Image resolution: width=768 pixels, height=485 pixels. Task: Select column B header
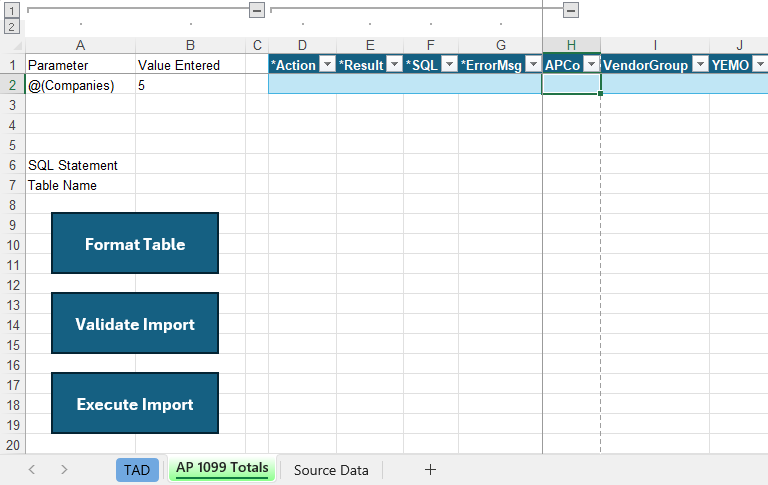(191, 46)
